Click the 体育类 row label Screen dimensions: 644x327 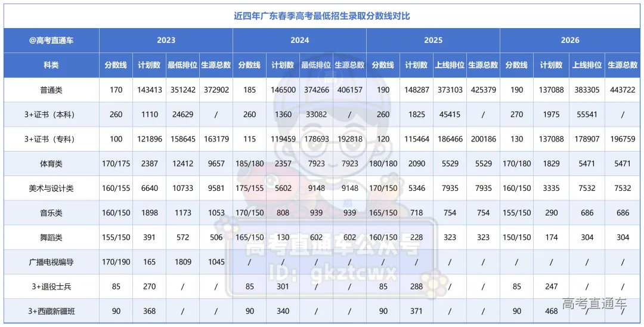(x=51, y=163)
